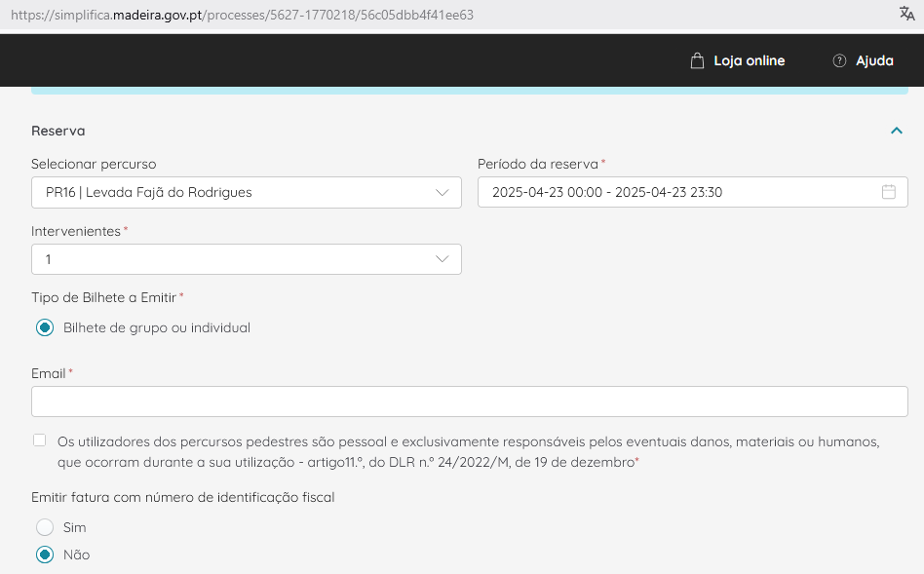924x574 pixels.
Task: Select Bilhete de grupo ou individual radio
Action: pos(45,327)
